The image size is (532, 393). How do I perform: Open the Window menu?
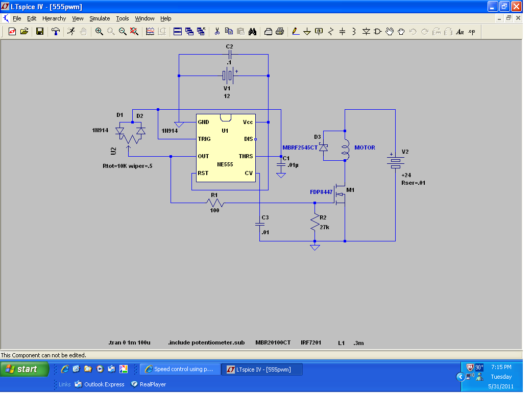click(144, 18)
